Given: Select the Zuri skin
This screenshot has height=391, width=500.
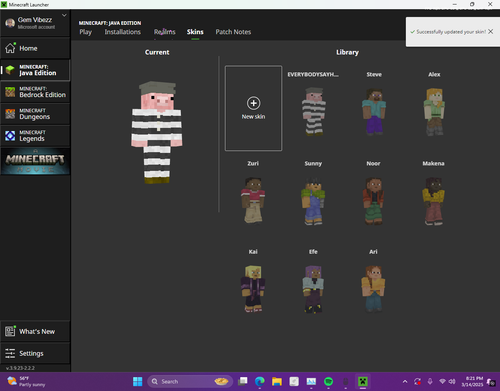Looking at the screenshot, I should (x=253, y=200).
